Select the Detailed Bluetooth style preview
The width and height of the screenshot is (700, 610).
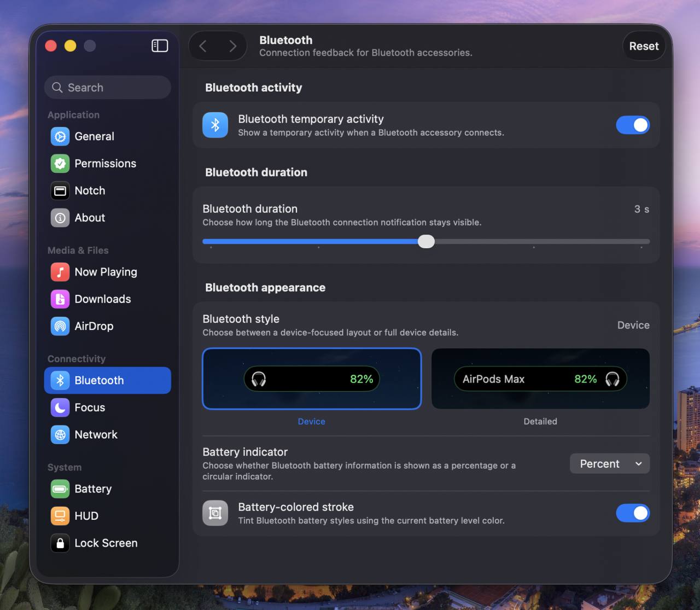[540, 379]
